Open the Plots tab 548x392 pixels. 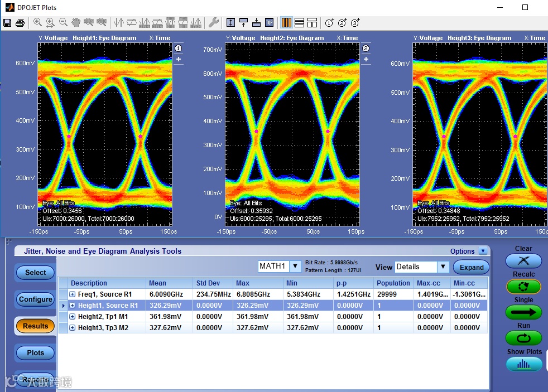pos(35,353)
